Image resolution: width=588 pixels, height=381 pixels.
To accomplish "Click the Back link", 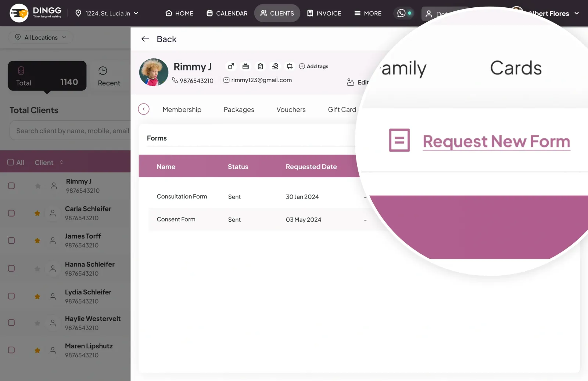I will click(x=166, y=39).
